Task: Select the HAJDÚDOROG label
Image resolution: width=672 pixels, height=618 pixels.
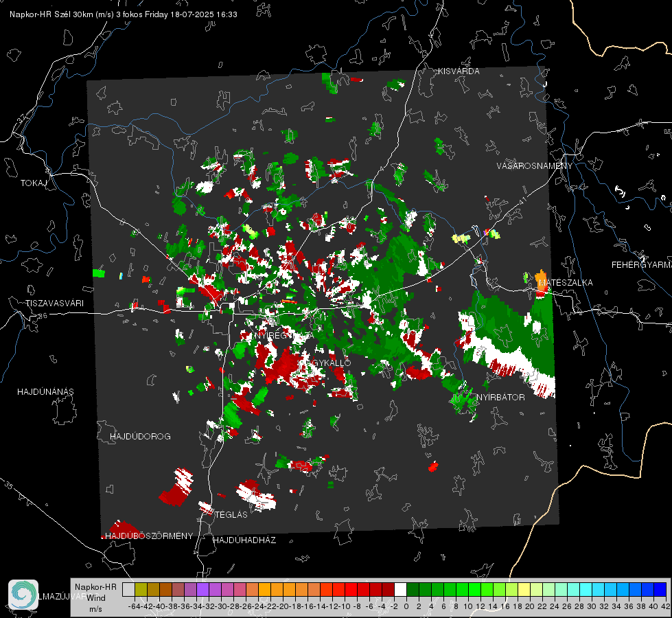Action: [x=140, y=437]
